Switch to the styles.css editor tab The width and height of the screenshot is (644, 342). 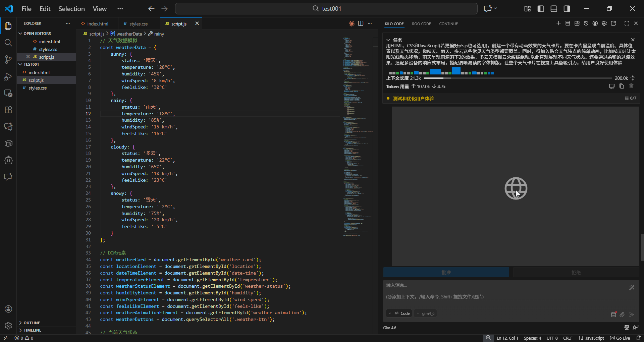pos(139,24)
